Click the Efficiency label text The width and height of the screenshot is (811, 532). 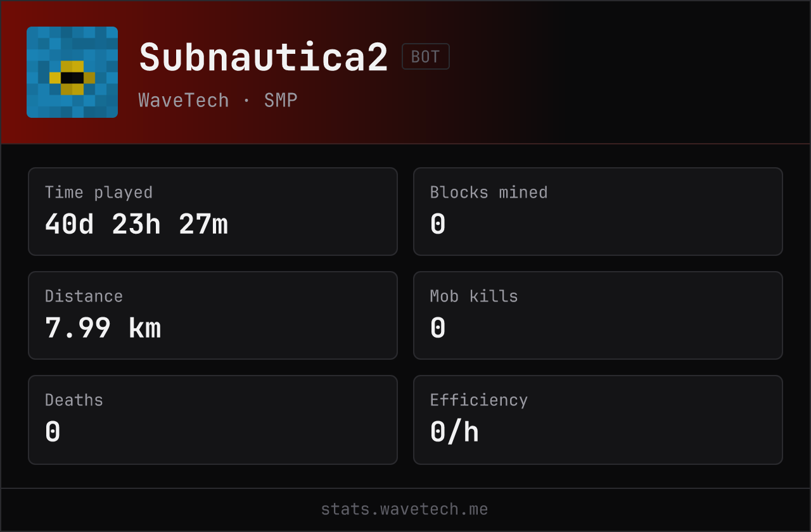pyautogui.click(x=479, y=400)
